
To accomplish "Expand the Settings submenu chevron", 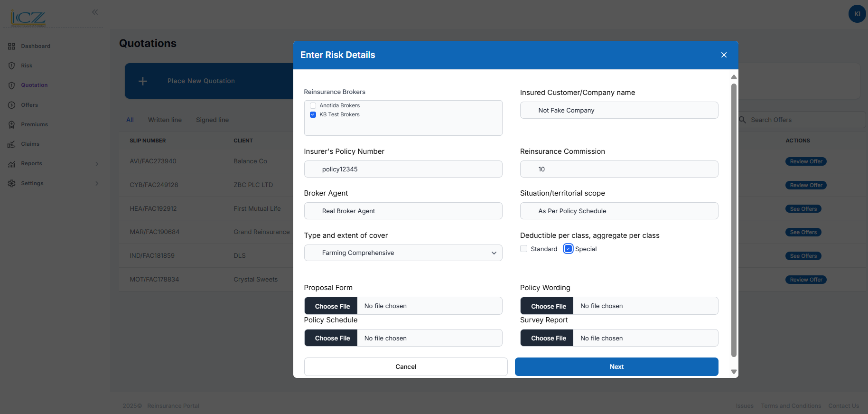I will pyautogui.click(x=97, y=183).
